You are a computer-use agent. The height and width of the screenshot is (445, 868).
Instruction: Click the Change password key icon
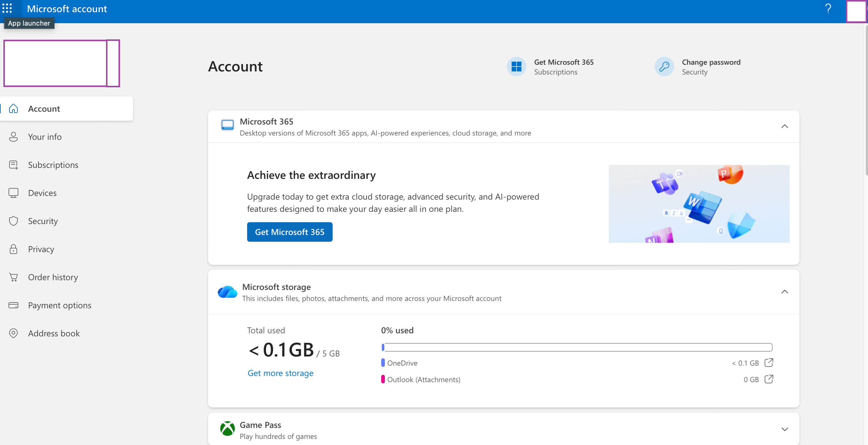[x=664, y=67]
